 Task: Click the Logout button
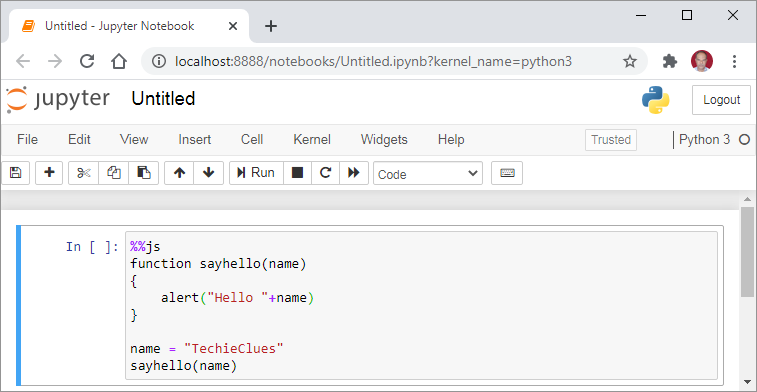tap(721, 100)
